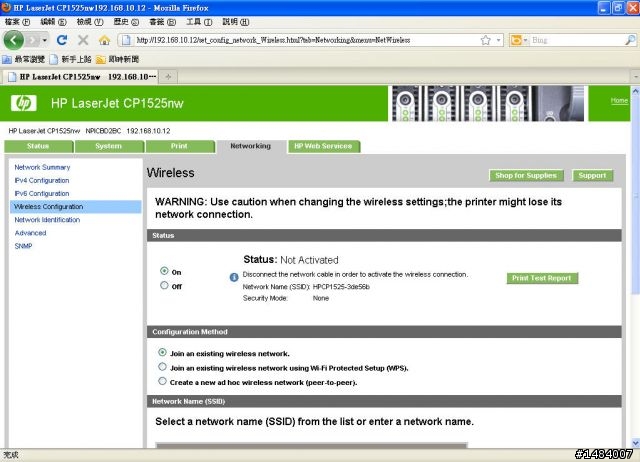
Task: Switch to the Status tab
Action: pos(39,147)
